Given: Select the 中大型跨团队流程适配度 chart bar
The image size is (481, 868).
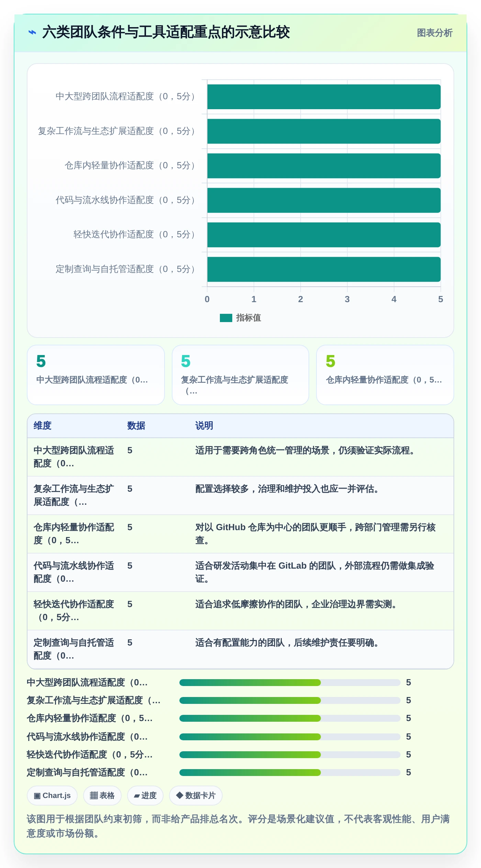Looking at the screenshot, I should point(324,97).
